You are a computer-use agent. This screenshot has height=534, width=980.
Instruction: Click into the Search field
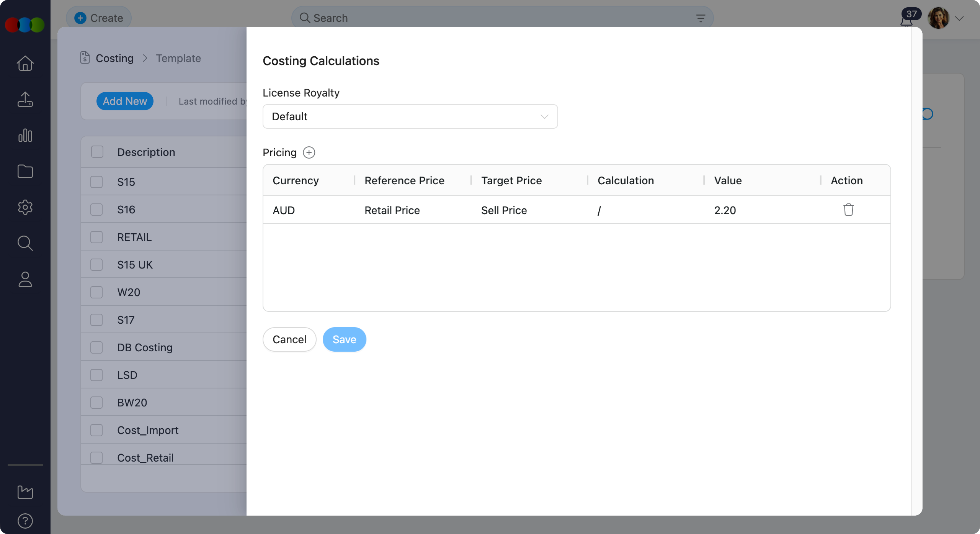[498, 18]
